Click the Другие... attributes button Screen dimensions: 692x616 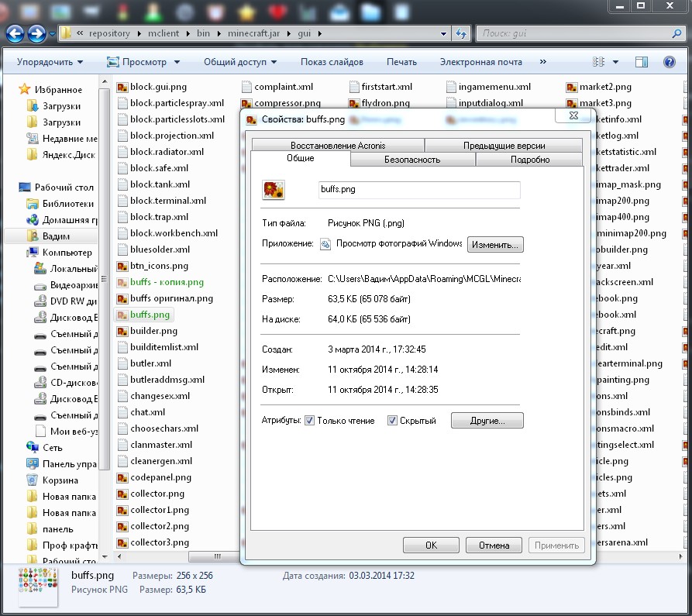point(487,421)
